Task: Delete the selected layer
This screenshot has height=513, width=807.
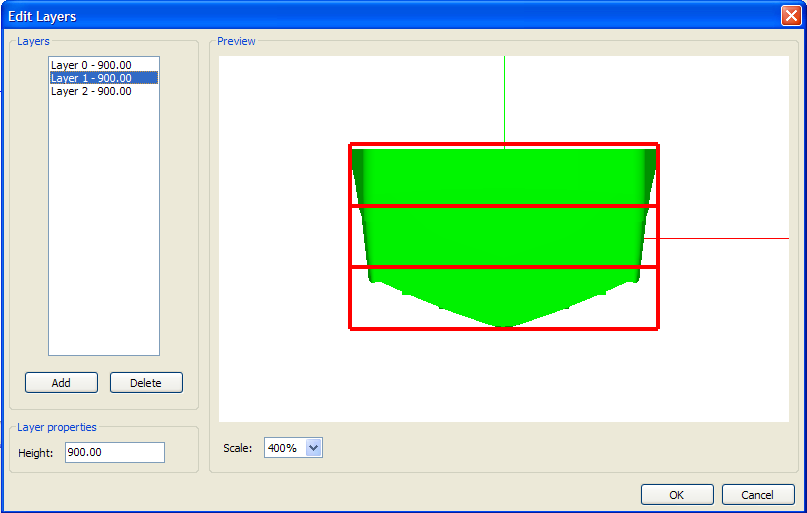Action: point(146,382)
